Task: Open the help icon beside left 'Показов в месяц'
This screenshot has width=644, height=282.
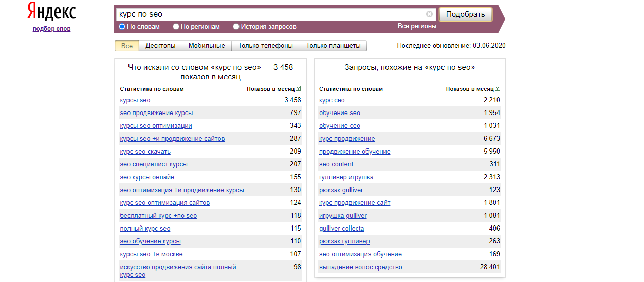Action: coord(299,89)
